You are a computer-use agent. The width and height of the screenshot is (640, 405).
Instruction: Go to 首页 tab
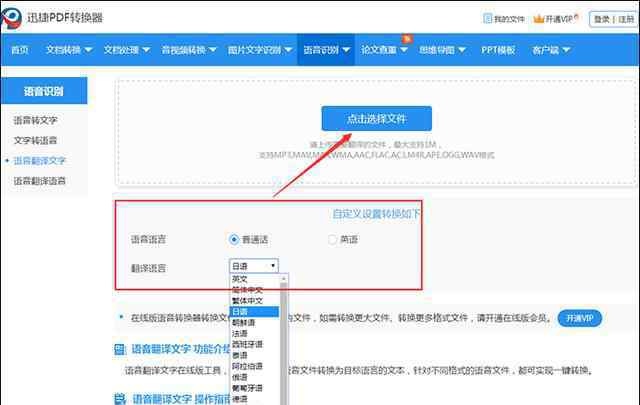click(x=19, y=49)
